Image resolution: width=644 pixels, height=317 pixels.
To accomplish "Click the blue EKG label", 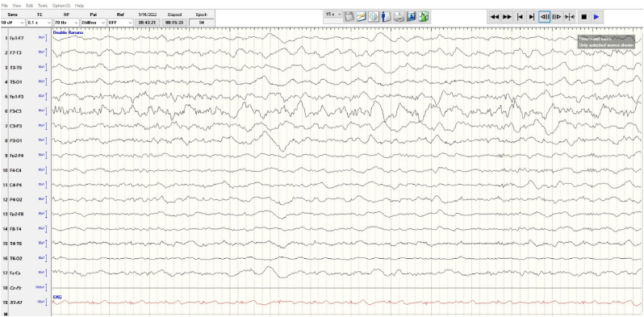I will [x=57, y=297].
